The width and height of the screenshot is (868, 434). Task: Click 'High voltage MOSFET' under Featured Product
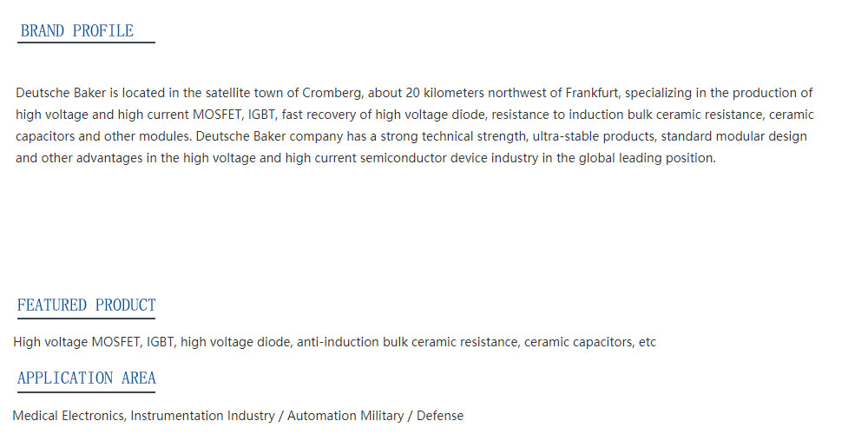[x=76, y=342]
